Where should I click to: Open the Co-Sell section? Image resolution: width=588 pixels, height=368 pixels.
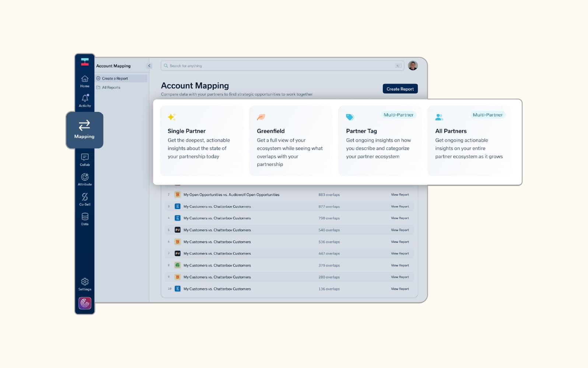pyautogui.click(x=85, y=199)
